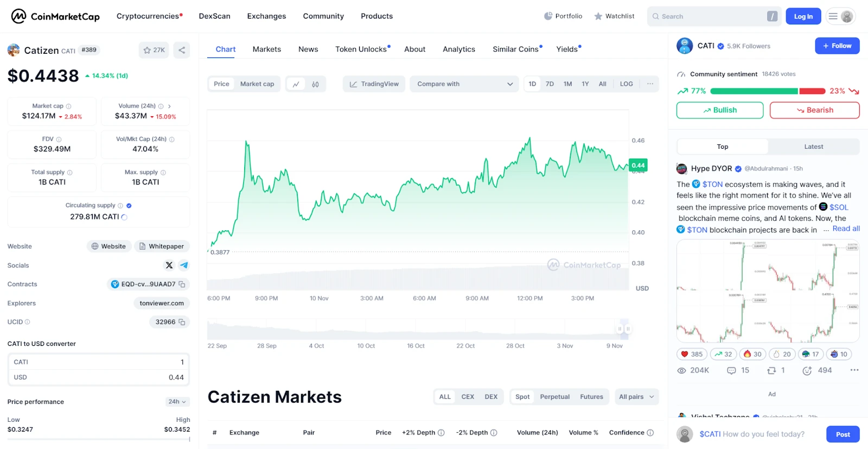868x449 pixels.
Task: Click the share icon next to Catizen
Action: (182, 50)
